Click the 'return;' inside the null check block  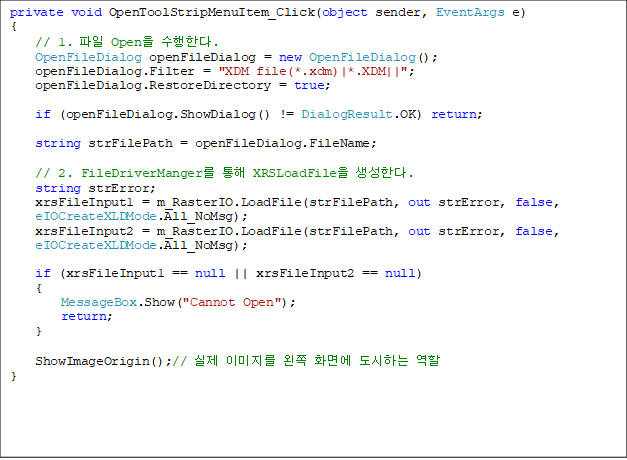(86, 316)
